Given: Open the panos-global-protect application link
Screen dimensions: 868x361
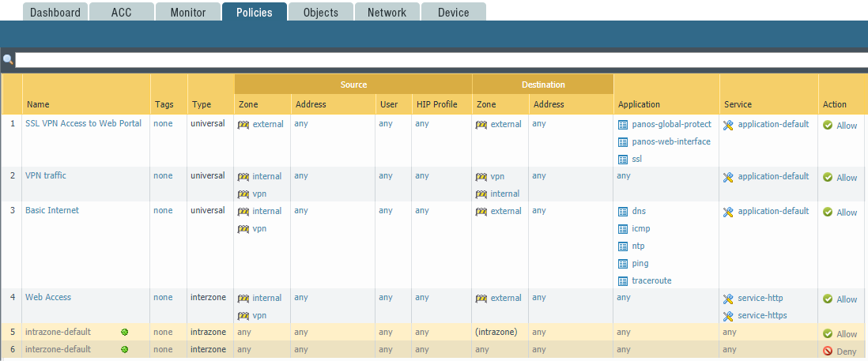Looking at the screenshot, I should click(x=671, y=124).
